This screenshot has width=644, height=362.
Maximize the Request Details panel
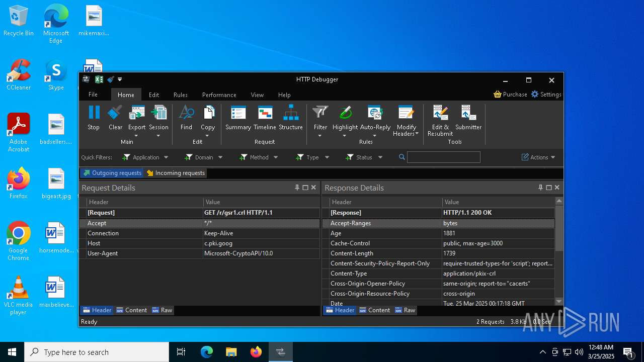305,188
